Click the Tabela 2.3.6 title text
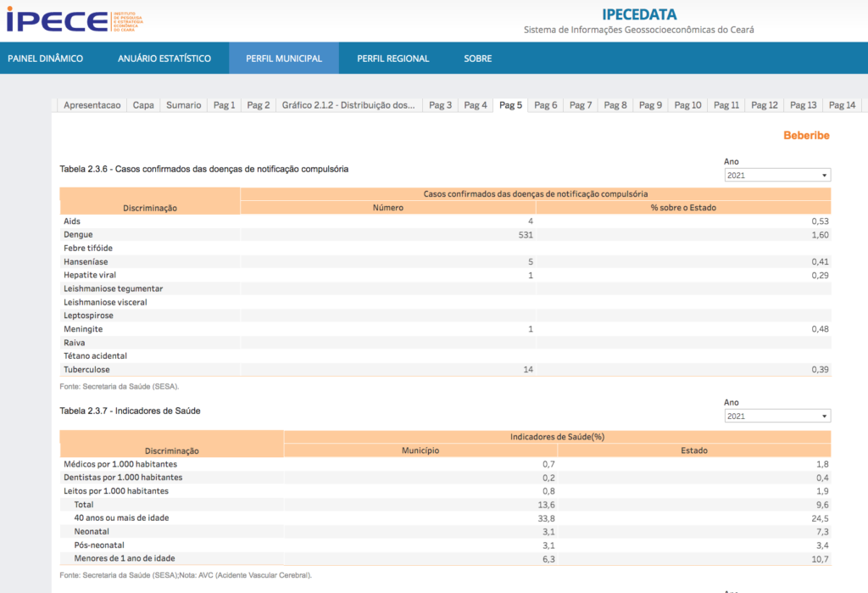The width and height of the screenshot is (868, 593). pos(203,169)
